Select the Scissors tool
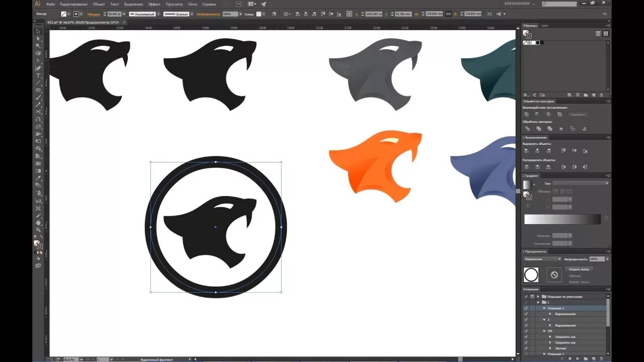The image size is (644, 362). tap(38, 113)
